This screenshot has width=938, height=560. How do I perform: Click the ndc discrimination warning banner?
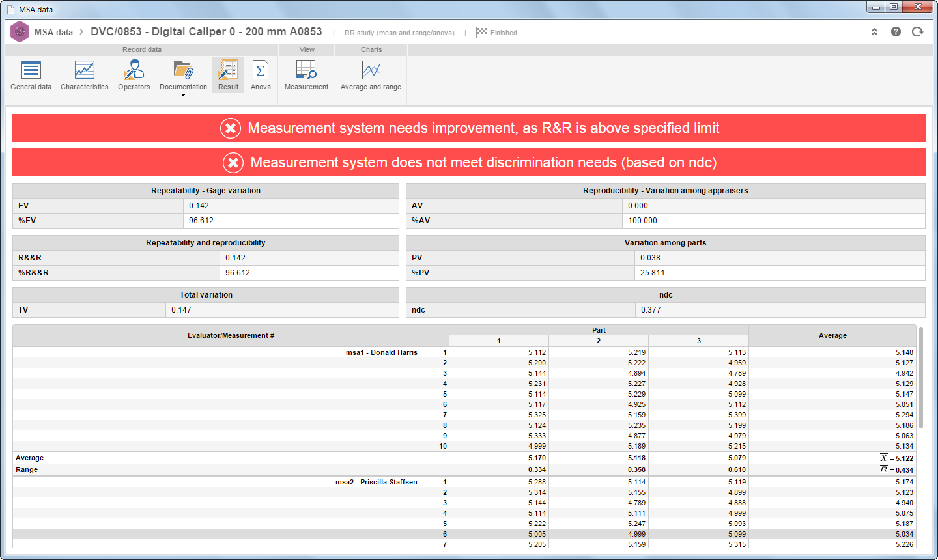coord(469,163)
